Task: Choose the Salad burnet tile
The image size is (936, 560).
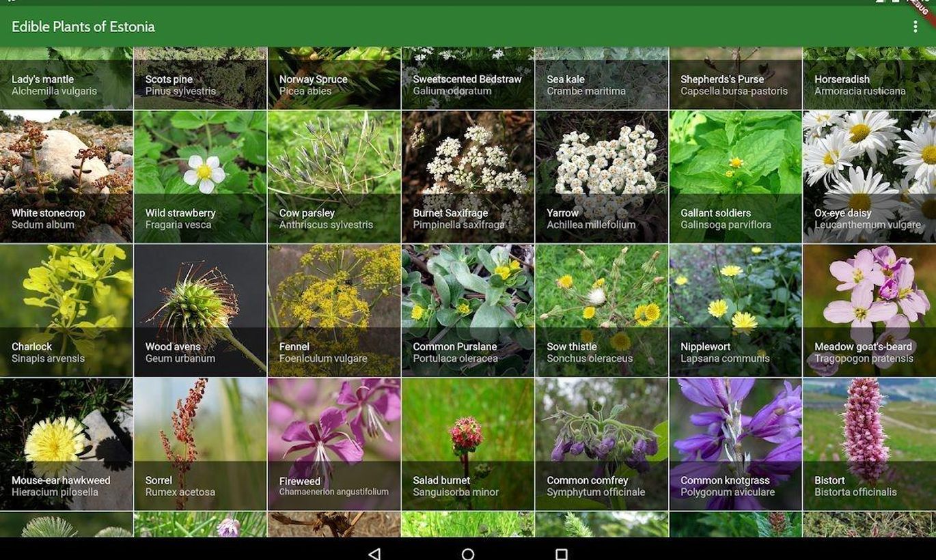Action: click(468, 445)
